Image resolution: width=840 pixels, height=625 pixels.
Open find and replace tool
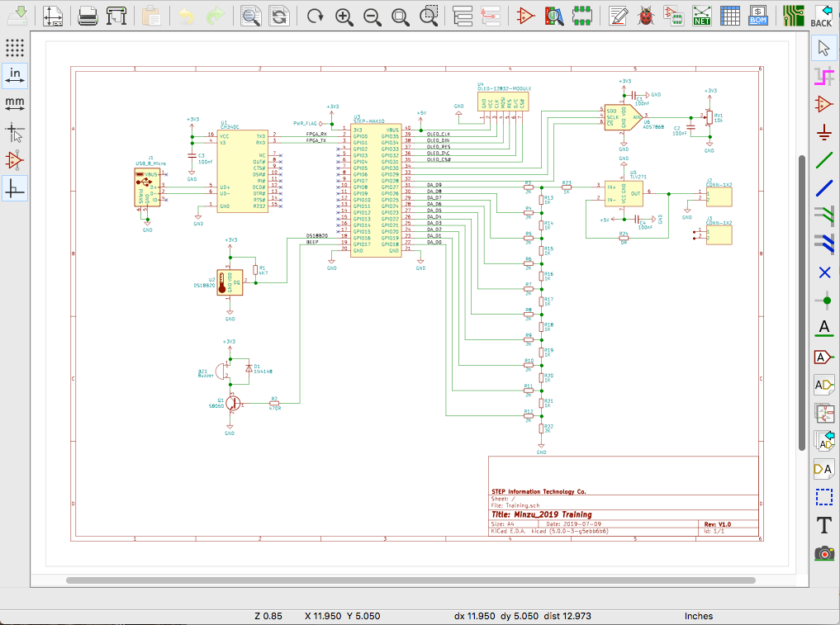pyautogui.click(x=278, y=16)
